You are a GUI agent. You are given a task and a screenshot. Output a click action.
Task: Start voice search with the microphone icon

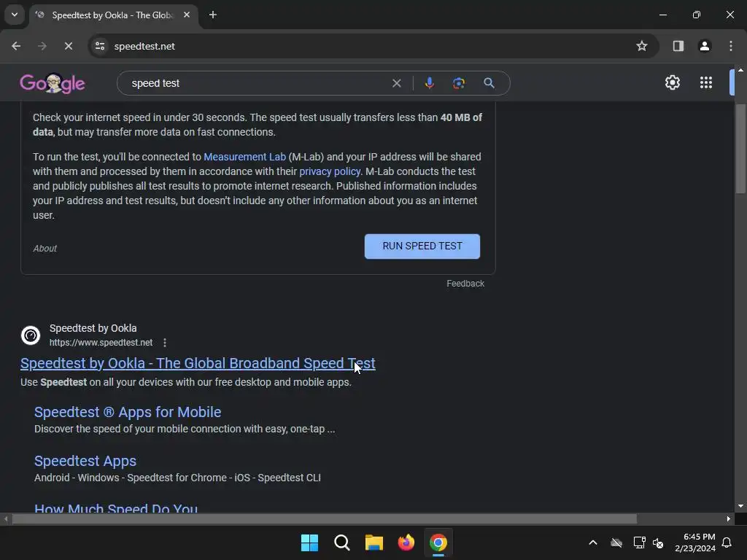(429, 83)
